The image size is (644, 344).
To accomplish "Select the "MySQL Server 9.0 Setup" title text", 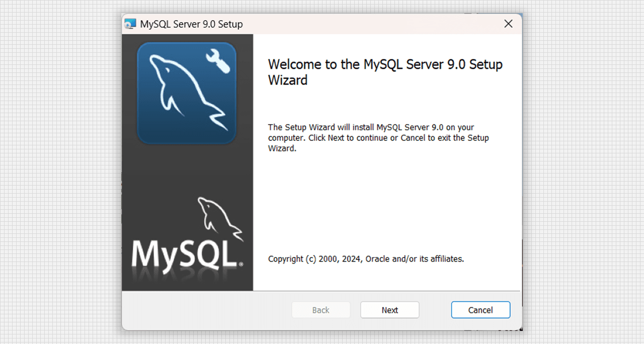I will pyautogui.click(x=191, y=24).
